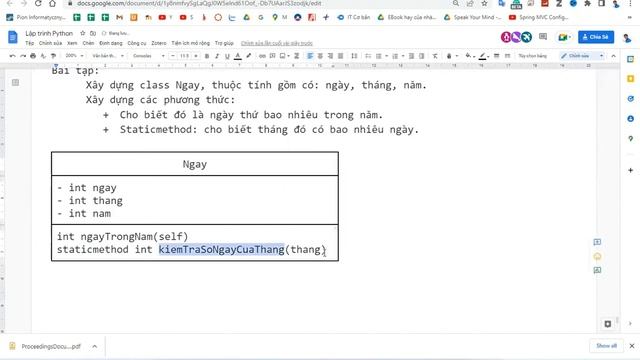The width and height of the screenshot is (640, 360).
Task: Select the paint format roller
Action: 53,56
